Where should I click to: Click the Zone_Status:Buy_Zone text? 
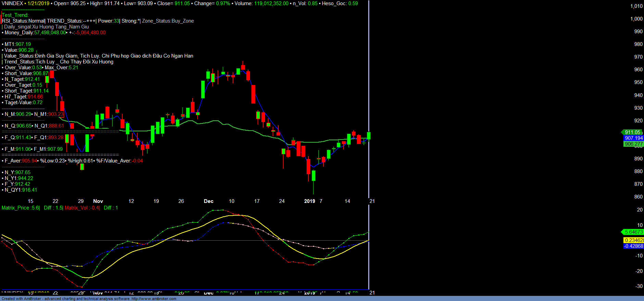(x=168, y=21)
